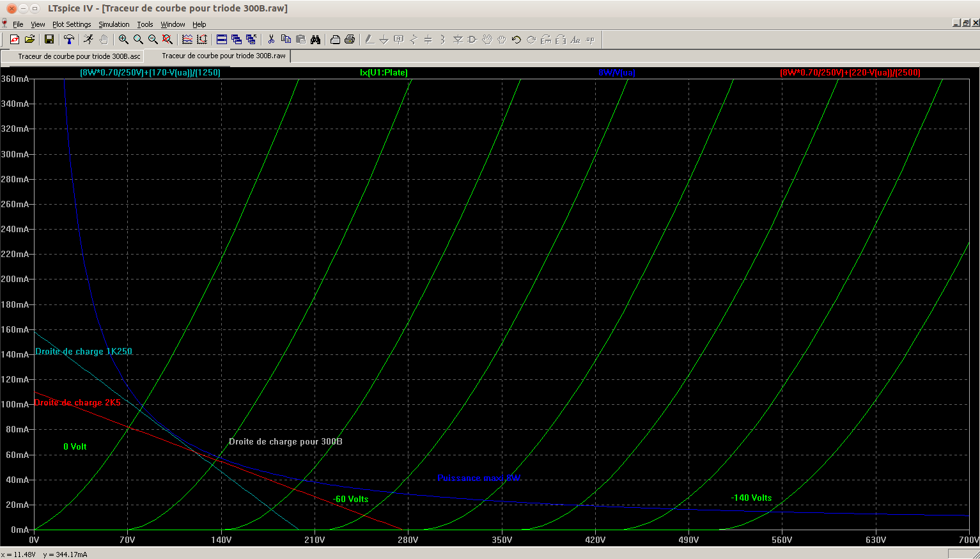Open the Simulation menu
Image resolution: width=980 pixels, height=559 pixels.
click(114, 24)
